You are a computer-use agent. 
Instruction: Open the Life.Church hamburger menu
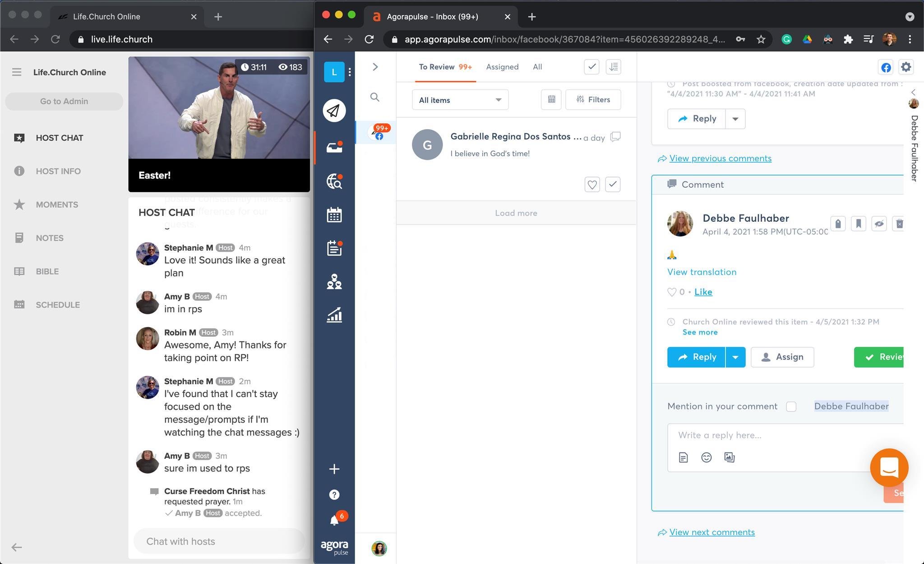click(x=17, y=72)
